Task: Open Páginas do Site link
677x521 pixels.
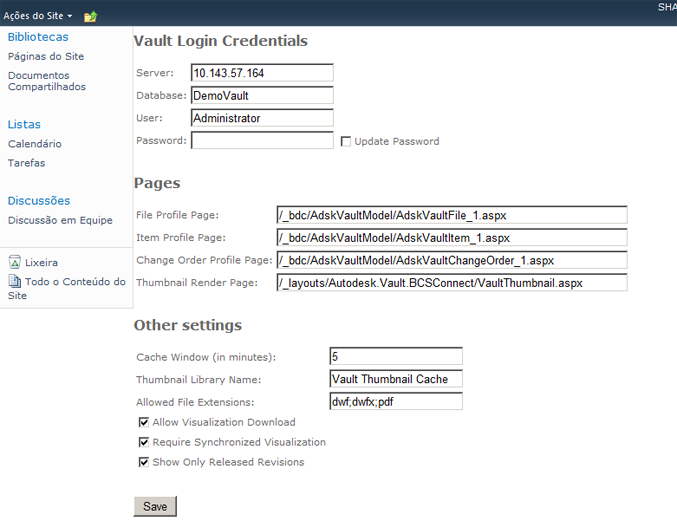Action: [46, 56]
